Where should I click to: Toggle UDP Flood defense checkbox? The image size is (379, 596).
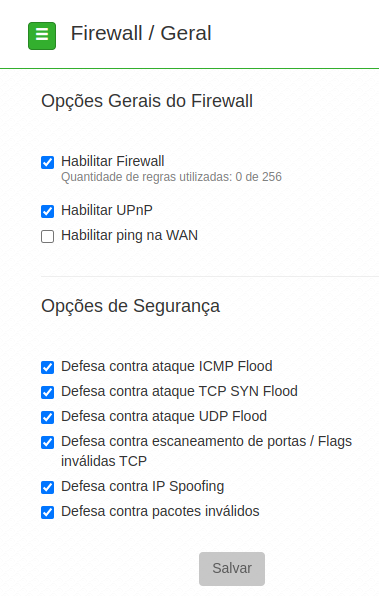click(48, 417)
